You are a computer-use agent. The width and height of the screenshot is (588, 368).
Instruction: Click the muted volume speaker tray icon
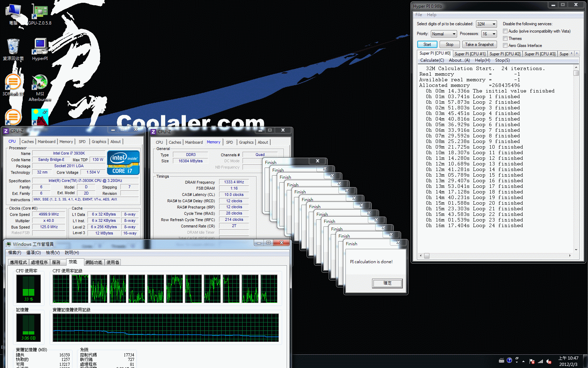pos(549,361)
